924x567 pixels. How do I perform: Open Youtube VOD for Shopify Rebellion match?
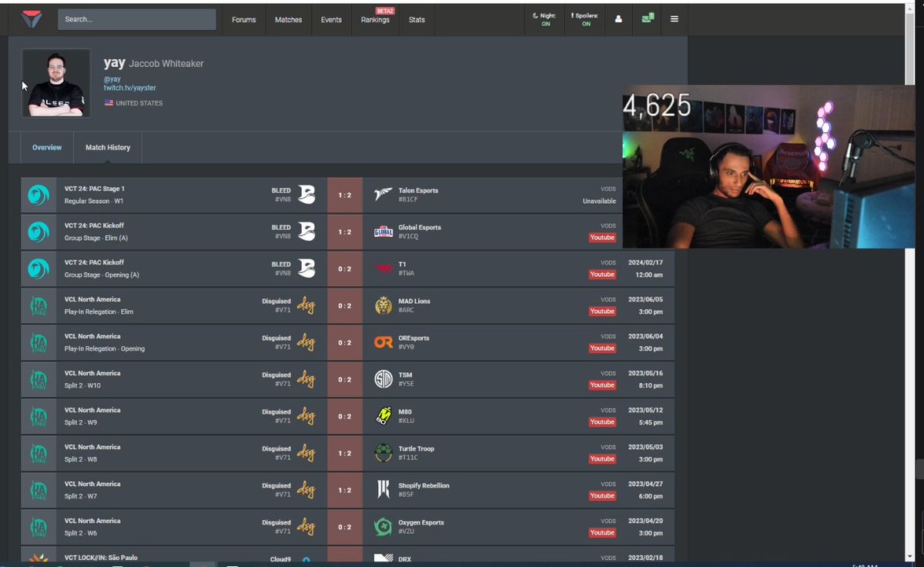pos(602,496)
